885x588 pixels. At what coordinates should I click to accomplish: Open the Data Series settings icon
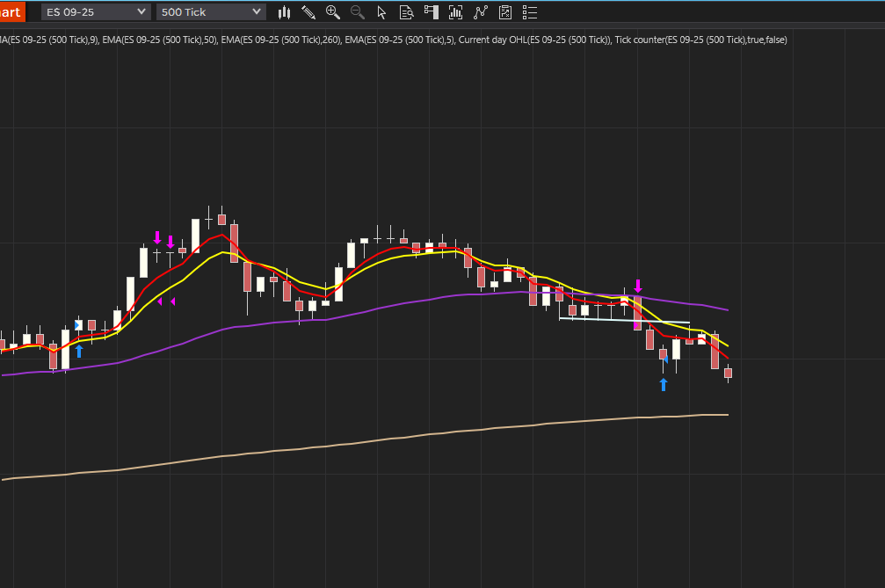455,12
